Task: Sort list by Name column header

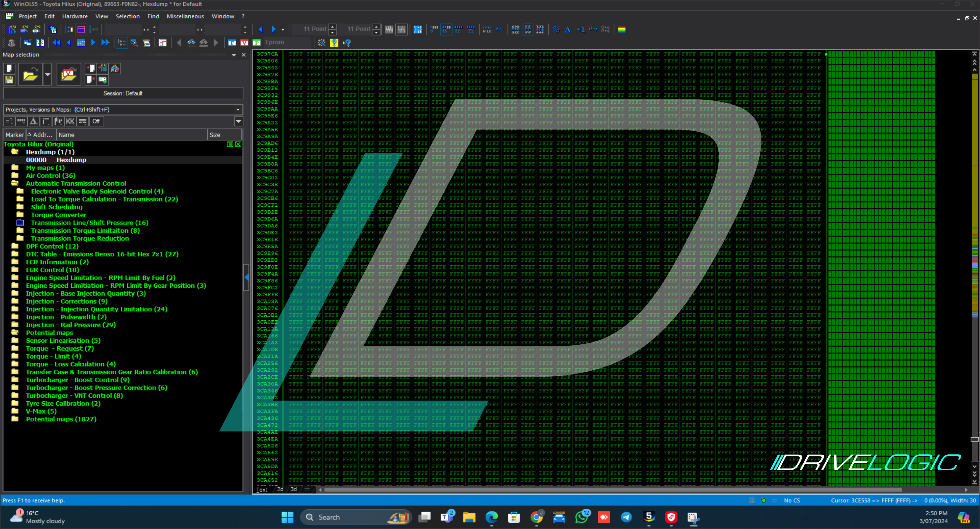Action: (x=132, y=135)
